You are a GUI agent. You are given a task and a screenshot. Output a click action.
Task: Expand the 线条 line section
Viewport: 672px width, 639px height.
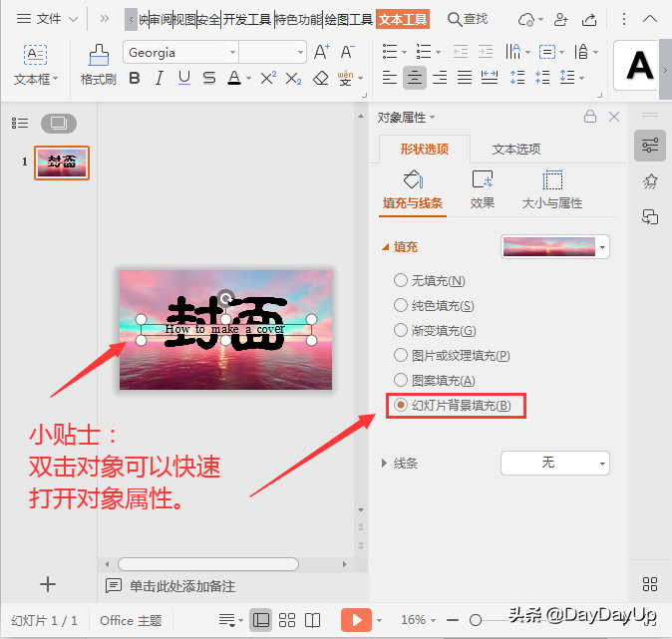pos(384,463)
